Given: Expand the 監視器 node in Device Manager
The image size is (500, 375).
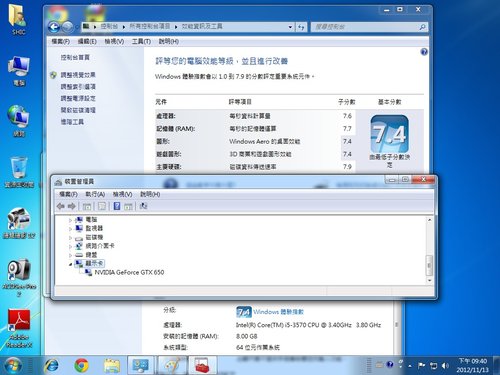Looking at the screenshot, I should pos(70,229).
